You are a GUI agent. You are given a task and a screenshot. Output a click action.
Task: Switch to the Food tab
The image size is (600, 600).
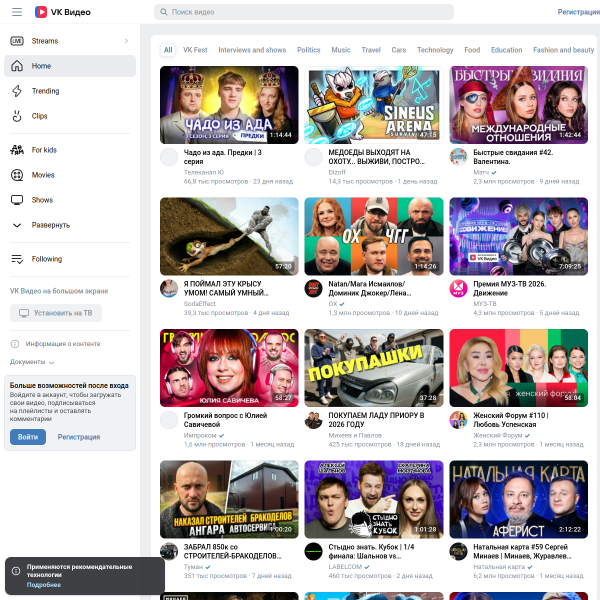pyautogui.click(x=472, y=50)
